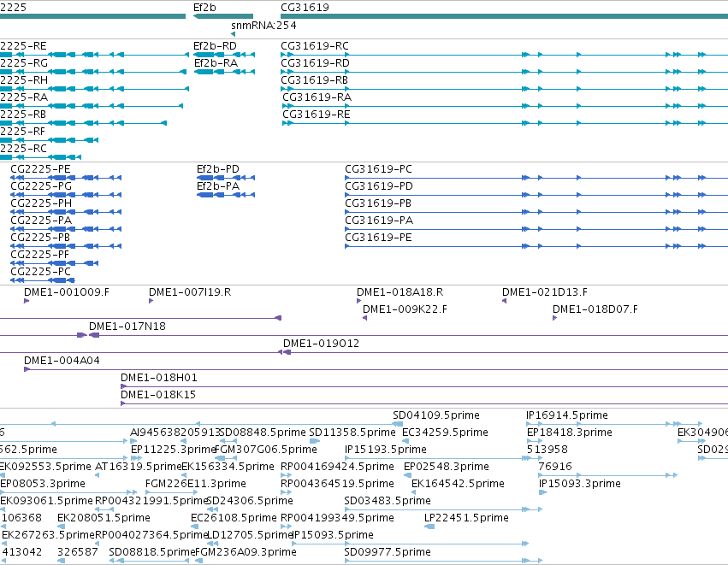Select the DME1-018K15 BAC label

pos(158,395)
